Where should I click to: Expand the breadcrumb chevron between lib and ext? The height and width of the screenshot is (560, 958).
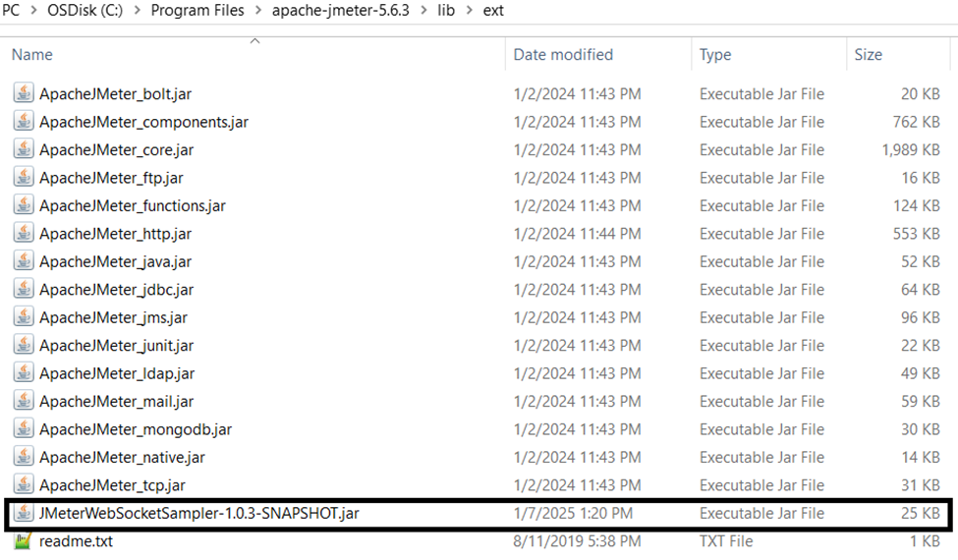pos(470,11)
